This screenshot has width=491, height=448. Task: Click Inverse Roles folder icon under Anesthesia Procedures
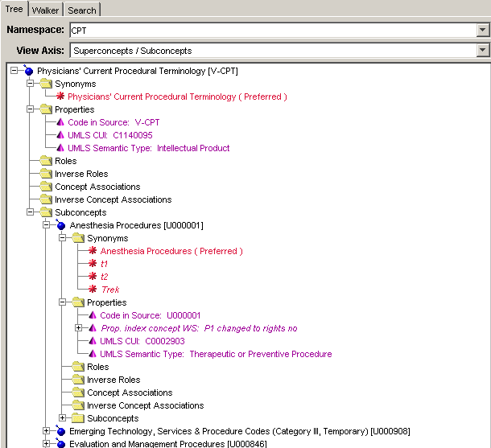(78, 380)
